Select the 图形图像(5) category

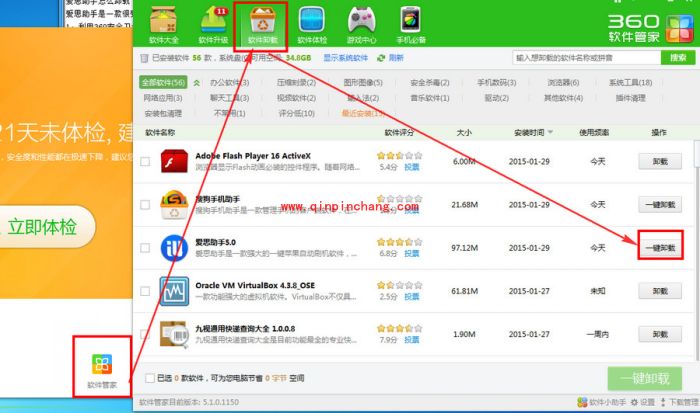[x=363, y=83]
